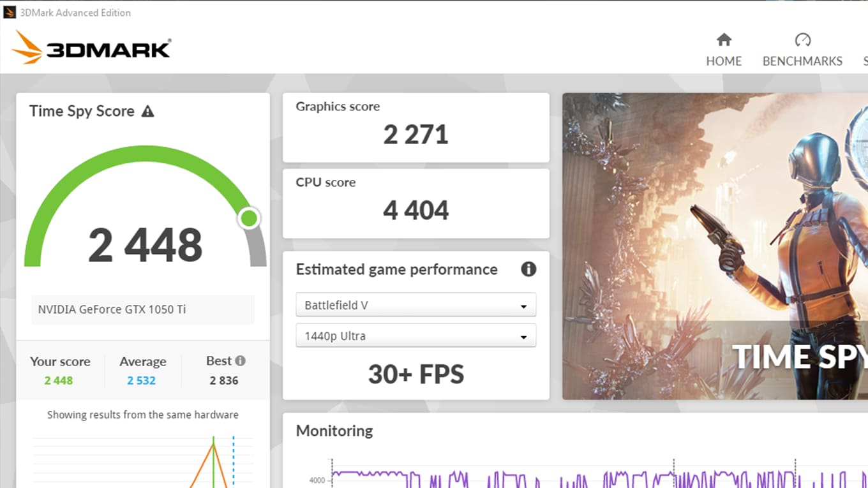Click the Time Spy Score heading
The width and height of the screenshot is (868, 488).
pyautogui.click(x=82, y=111)
